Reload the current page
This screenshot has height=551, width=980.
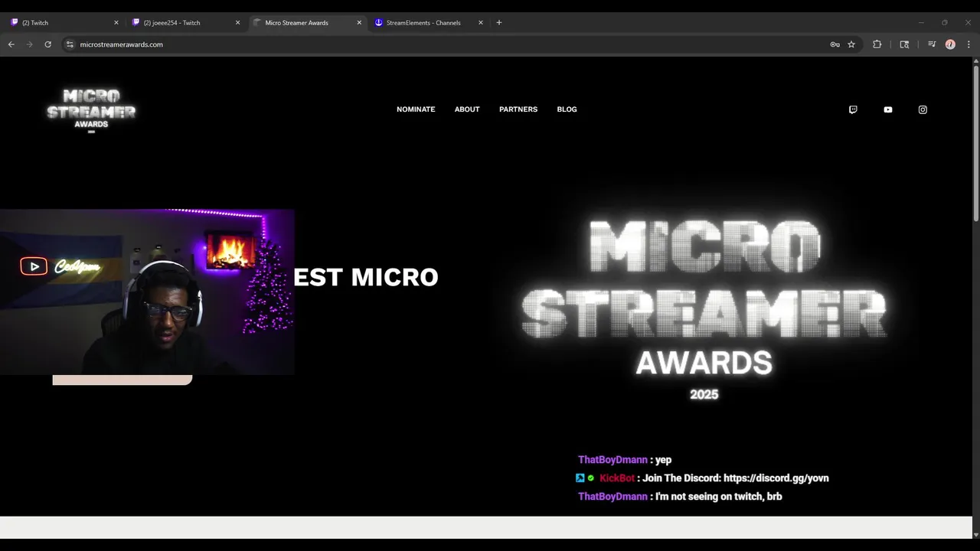[48, 44]
